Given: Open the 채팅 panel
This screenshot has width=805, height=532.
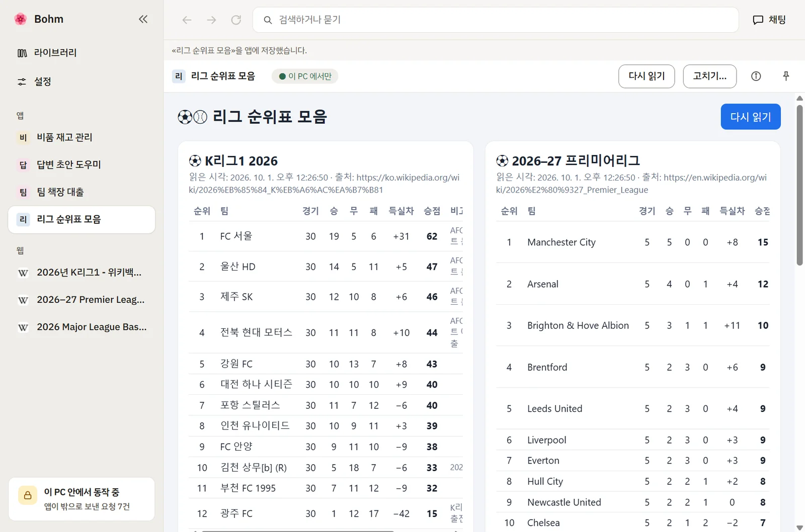Looking at the screenshot, I should click(x=769, y=20).
